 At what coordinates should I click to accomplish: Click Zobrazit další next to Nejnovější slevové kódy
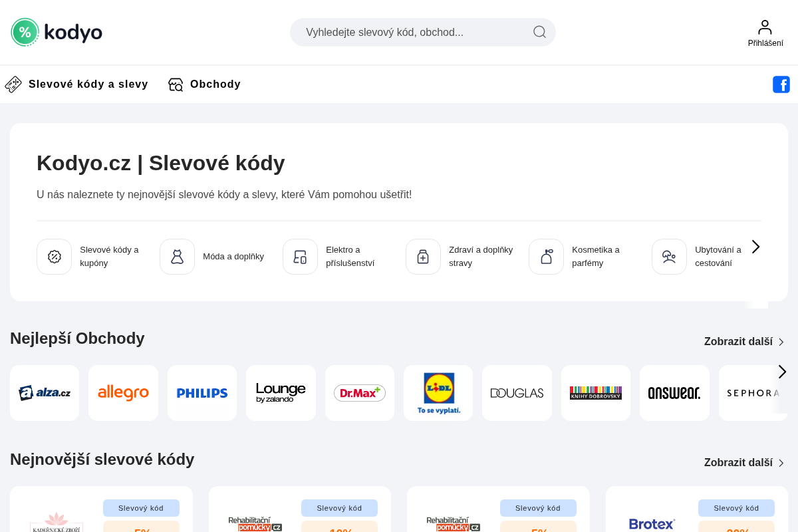point(744,463)
